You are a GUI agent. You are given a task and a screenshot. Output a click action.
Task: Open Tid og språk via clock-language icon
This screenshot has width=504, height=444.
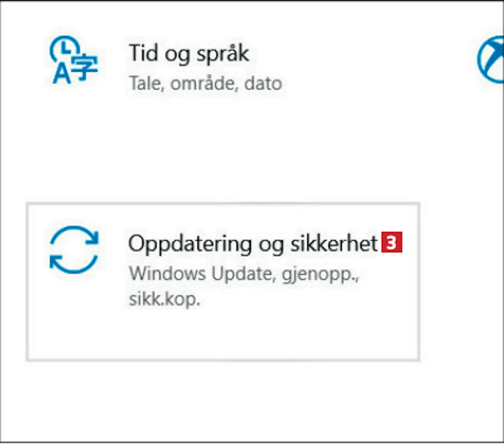point(74,60)
